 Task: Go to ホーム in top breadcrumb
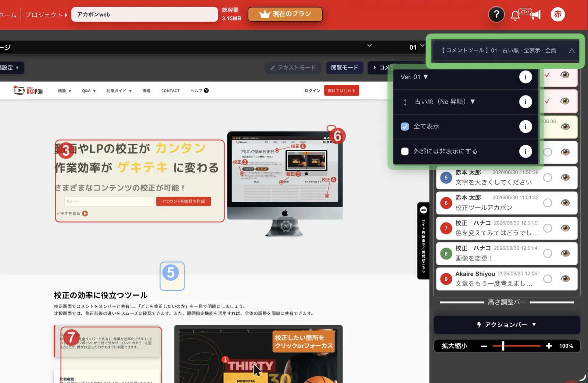8,15
